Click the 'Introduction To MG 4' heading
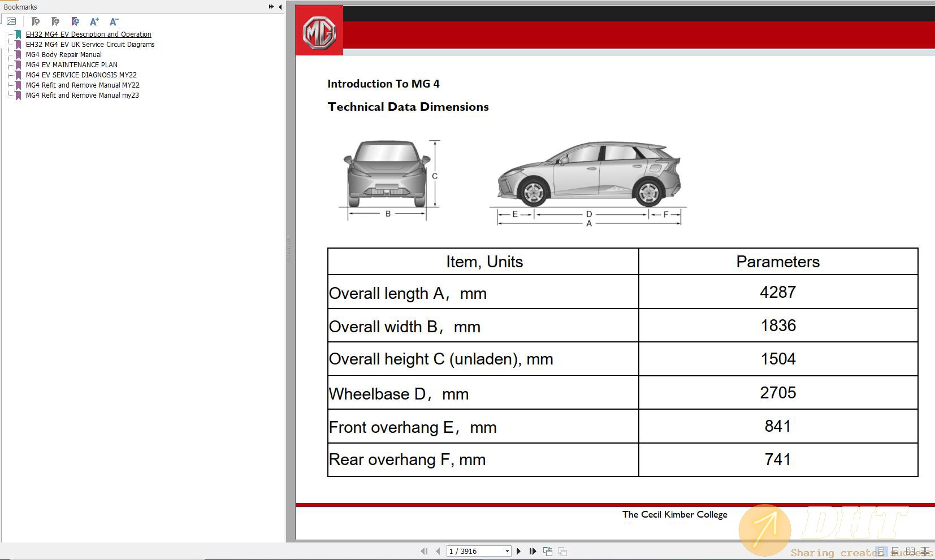This screenshot has width=935, height=560. pos(383,84)
